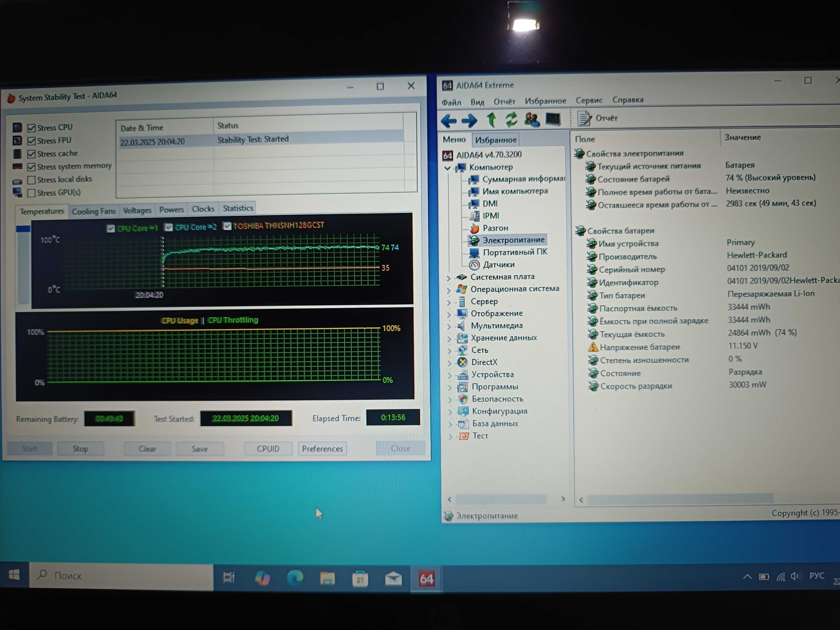Screen dimensions: 840x630
Task: Click the volume icon in system tray
Action: (x=795, y=576)
